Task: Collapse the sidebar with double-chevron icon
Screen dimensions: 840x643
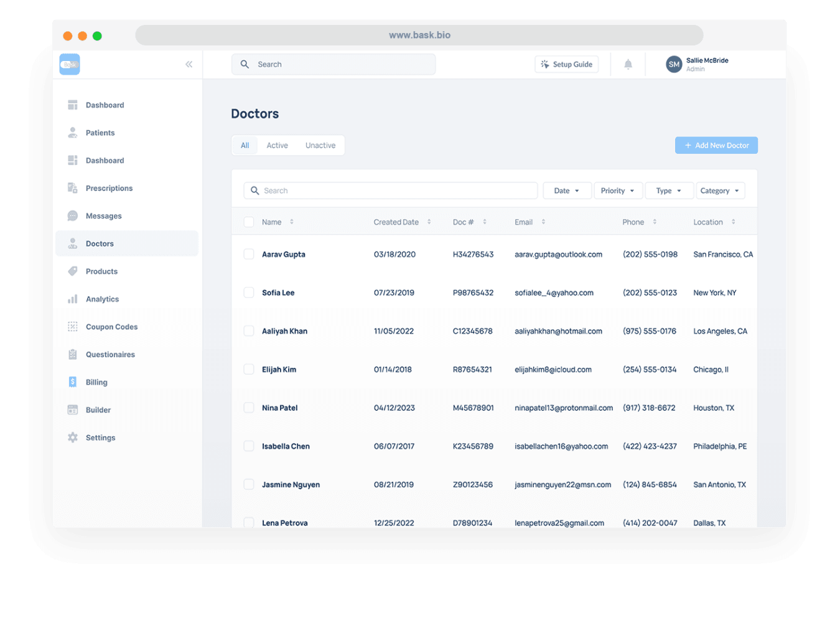Action: [x=189, y=64]
